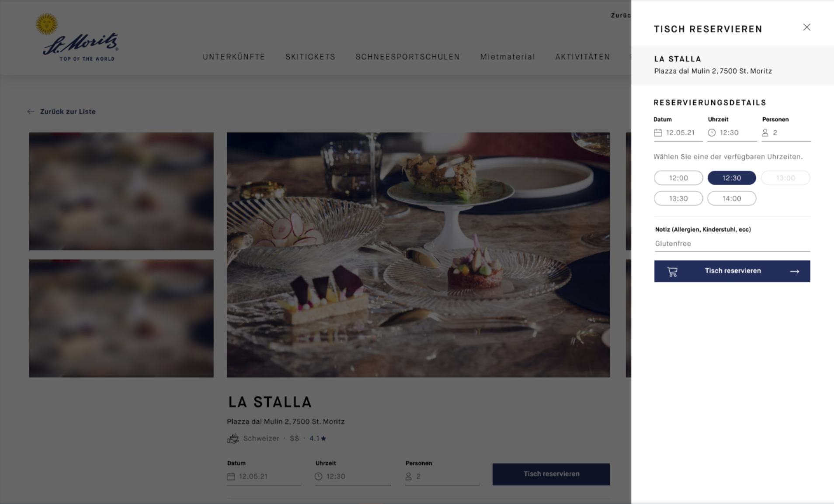Screen dimensions: 834x504
Task: Click the person icon in side panel
Action: click(765, 133)
